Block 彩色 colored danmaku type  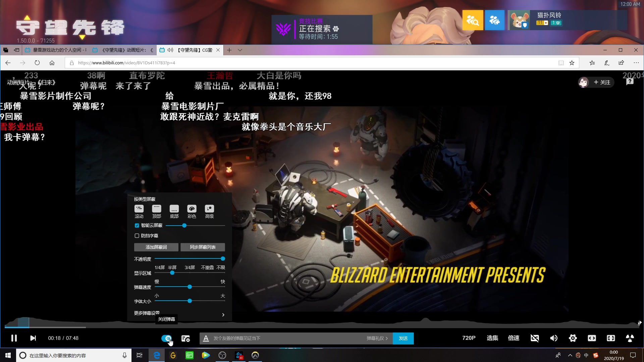(192, 212)
